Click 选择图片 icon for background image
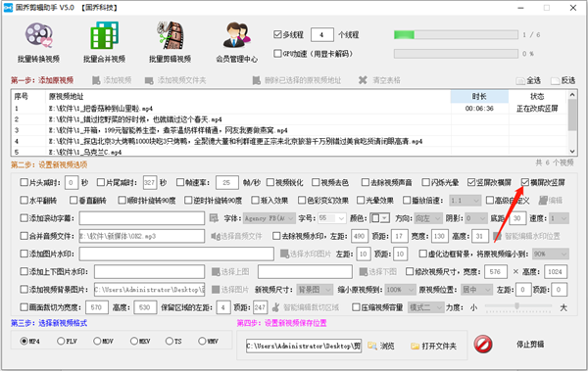The width and height of the screenshot is (588, 371). tap(216, 290)
